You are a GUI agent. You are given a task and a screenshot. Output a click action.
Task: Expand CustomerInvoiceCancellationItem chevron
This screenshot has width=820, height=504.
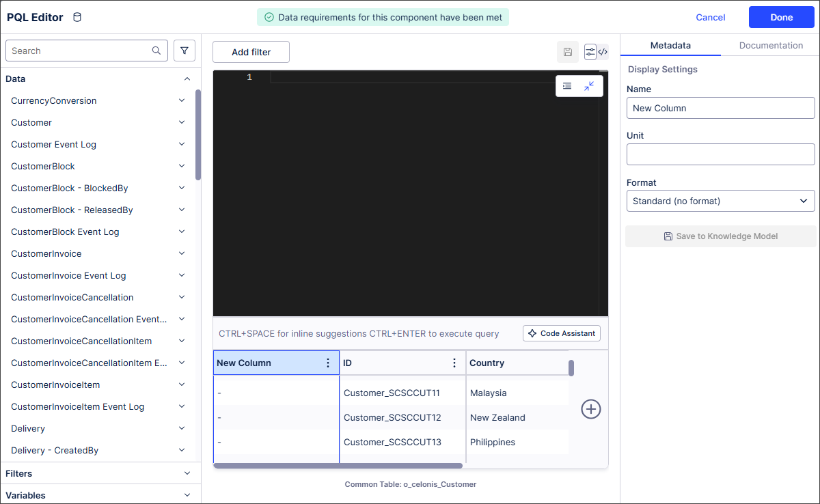[x=182, y=341]
